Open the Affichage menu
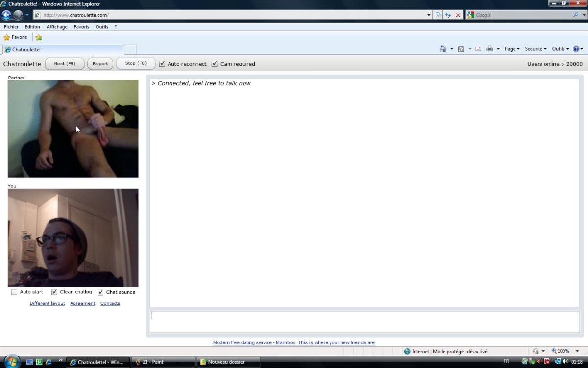 tap(57, 27)
